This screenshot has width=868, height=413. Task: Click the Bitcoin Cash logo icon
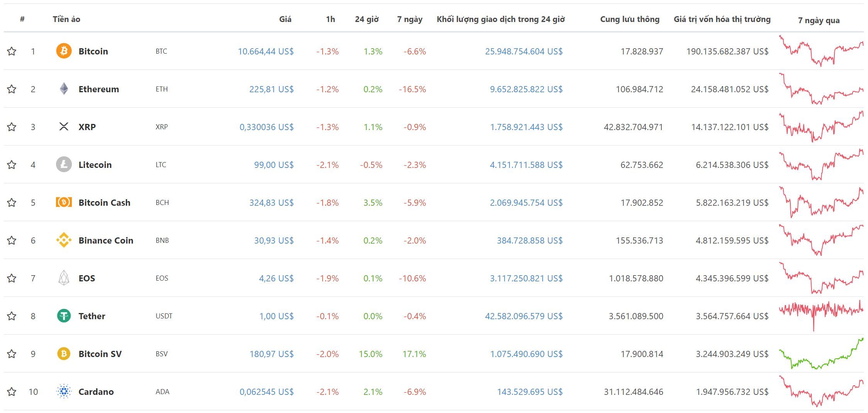click(x=64, y=202)
